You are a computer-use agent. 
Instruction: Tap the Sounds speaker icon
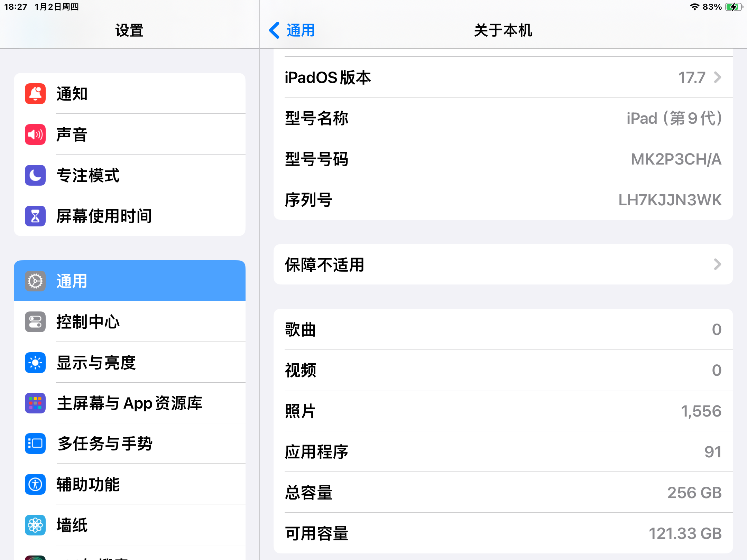tap(35, 134)
